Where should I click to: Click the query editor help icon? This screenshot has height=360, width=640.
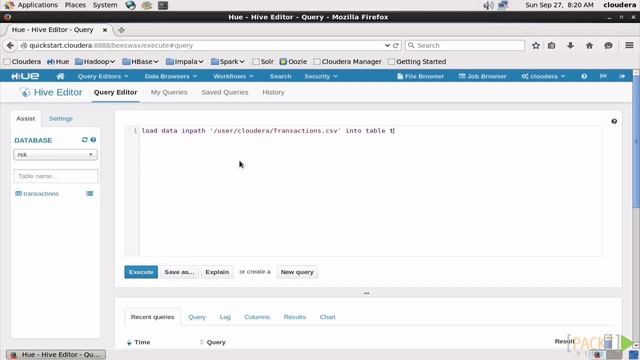point(614,121)
